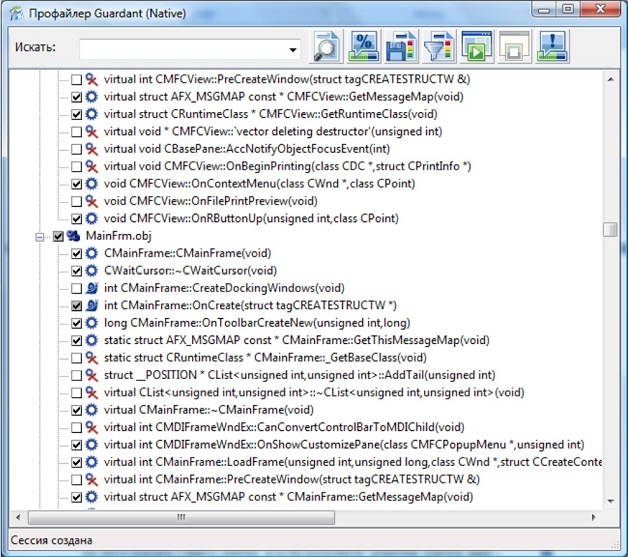Click the grayed-out window toolbar icon
This screenshot has height=557, width=628.
point(516,47)
